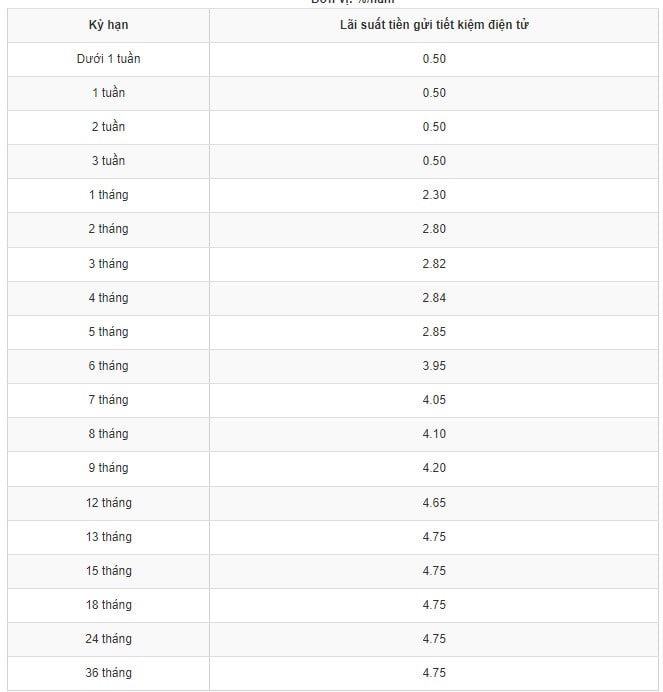663x692 pixels.
Task: Select the "9 tháng" term cell
Action: (108, 468)
